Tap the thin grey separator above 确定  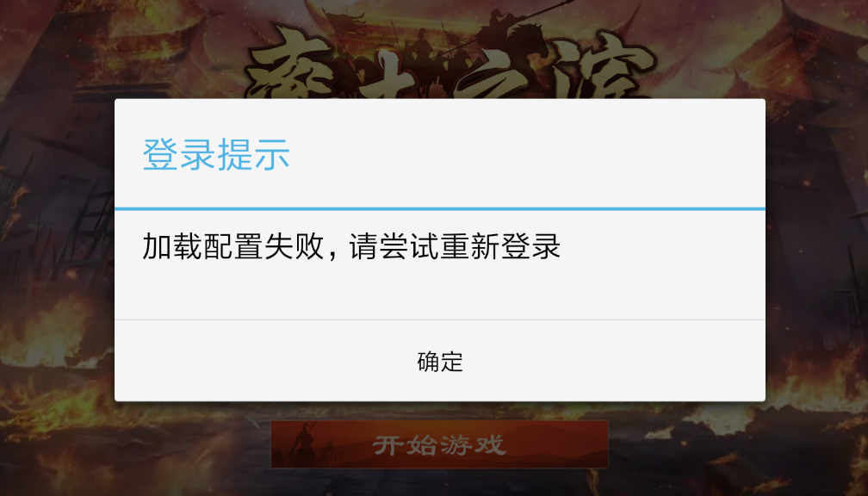(440, 319)
